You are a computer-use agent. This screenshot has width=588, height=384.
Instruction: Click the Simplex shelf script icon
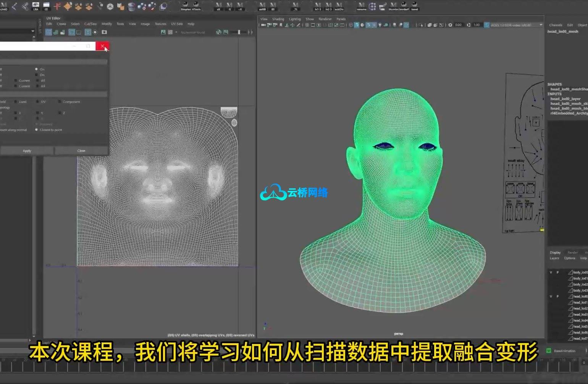tap(185, 6)
